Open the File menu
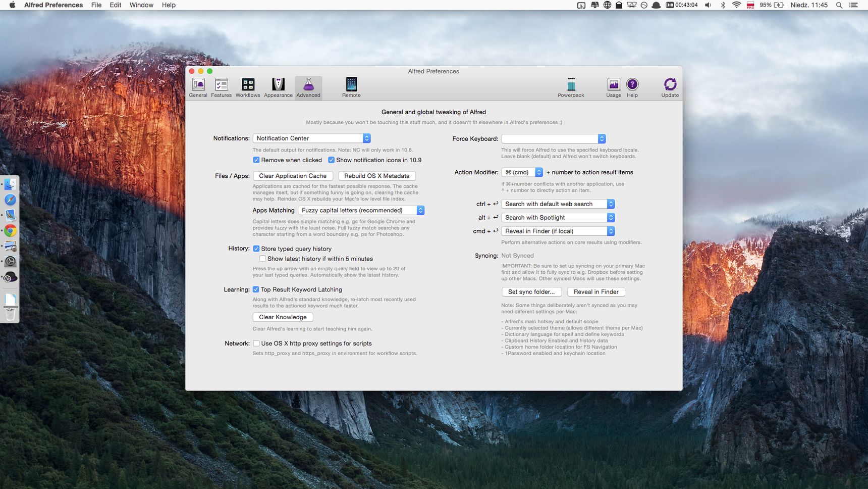 coord(96,5)
